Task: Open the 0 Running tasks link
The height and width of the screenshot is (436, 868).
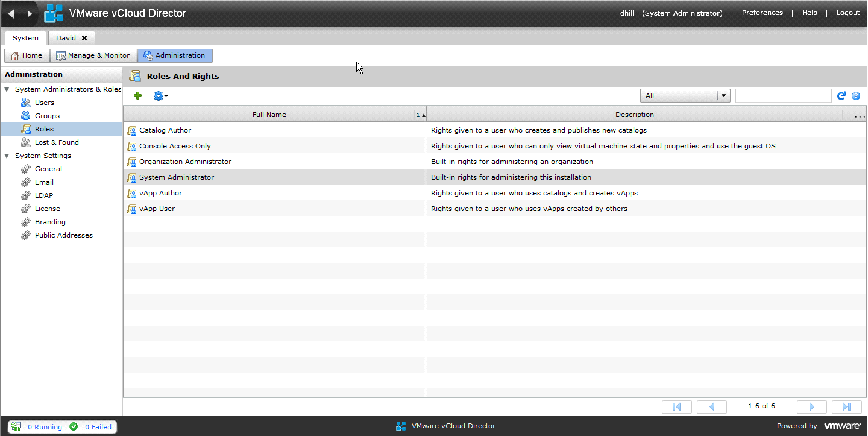Action: (45, 427)
